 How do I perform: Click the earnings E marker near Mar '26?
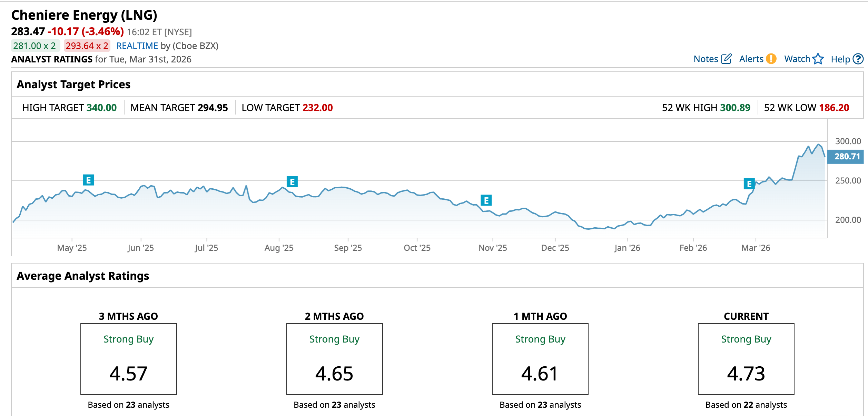click(749, 184)
